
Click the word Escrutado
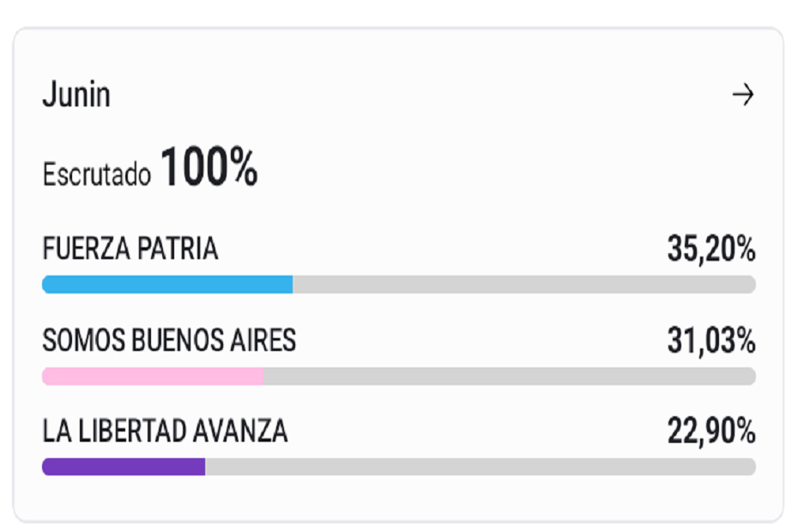pyautogui.click(x=97, y=175)
